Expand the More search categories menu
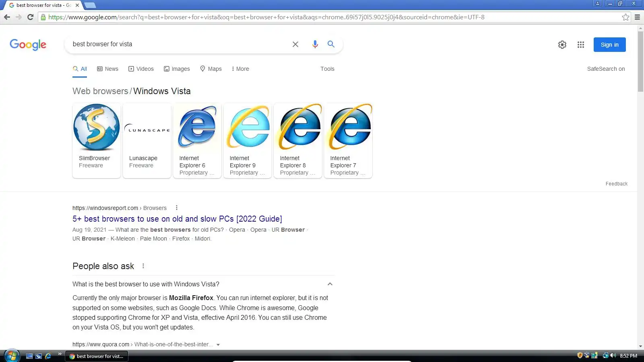644x362 pixels. [x=240, y=69]
